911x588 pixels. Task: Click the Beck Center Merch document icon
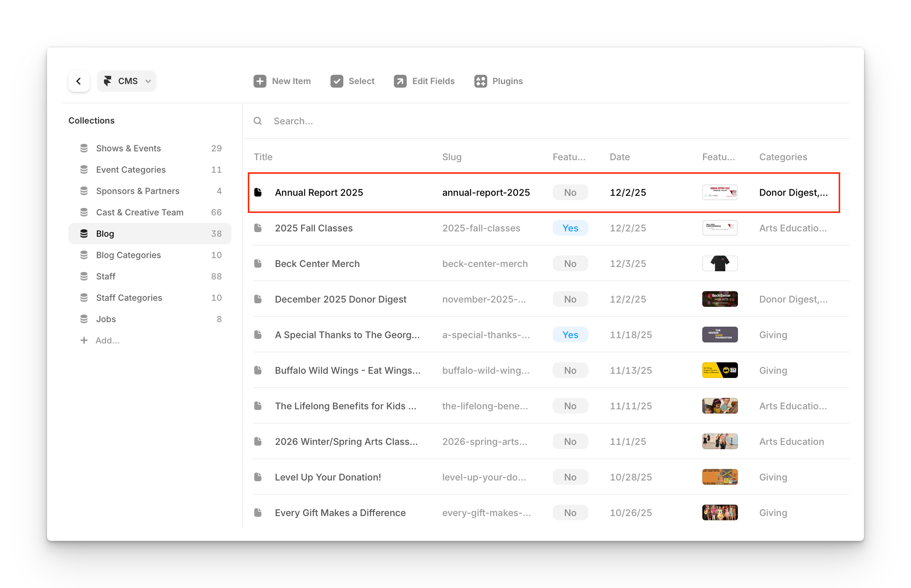click(x=258, y=264)
